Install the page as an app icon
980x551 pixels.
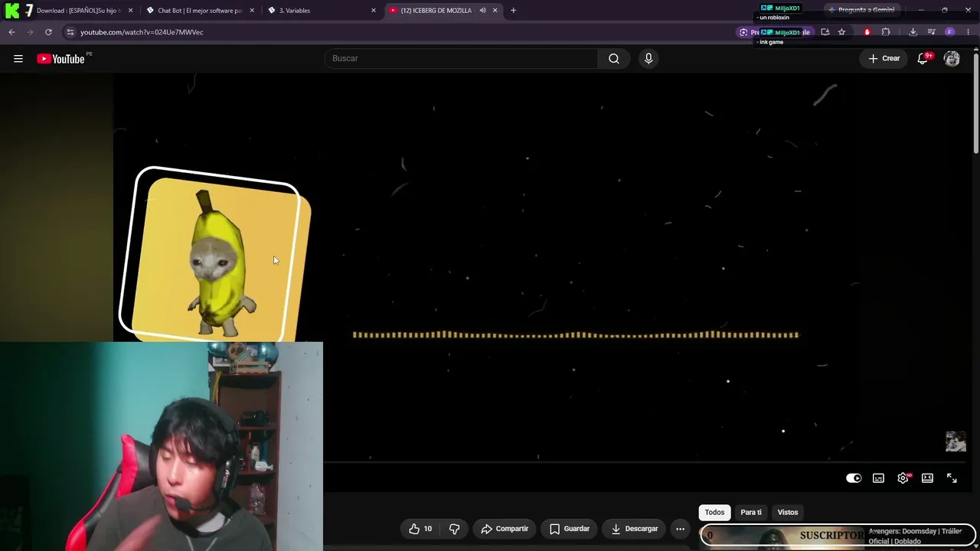[x=825, y=32]
